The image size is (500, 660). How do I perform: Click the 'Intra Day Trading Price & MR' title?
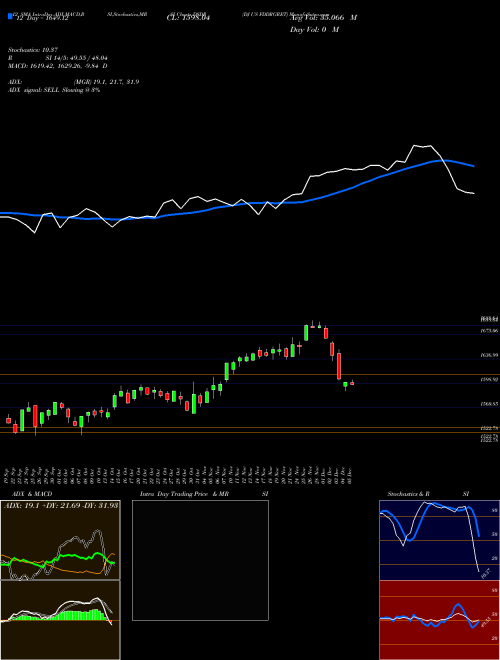pyautogui.click(x=184, y=494)
